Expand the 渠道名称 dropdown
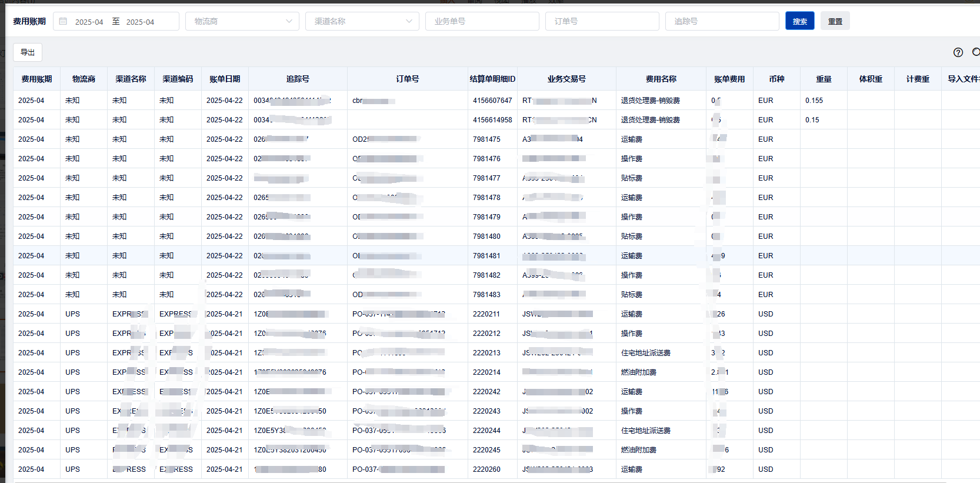Image resolution: width=980 pixels, height=483 pixels. pos(362,21)
